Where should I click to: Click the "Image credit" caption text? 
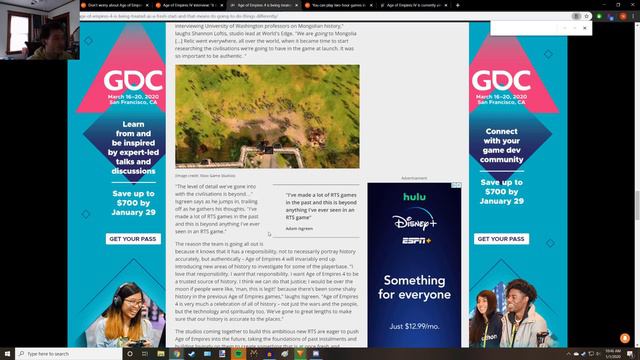(205, 176)
